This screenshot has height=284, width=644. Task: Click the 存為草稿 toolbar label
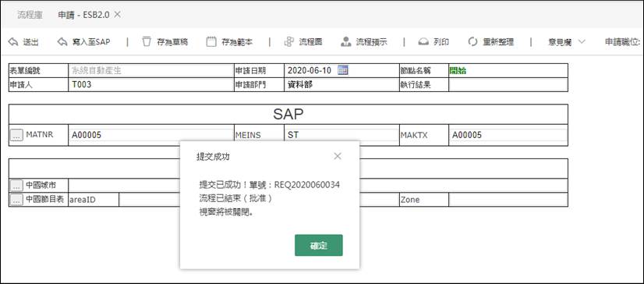tap(172, 41)
